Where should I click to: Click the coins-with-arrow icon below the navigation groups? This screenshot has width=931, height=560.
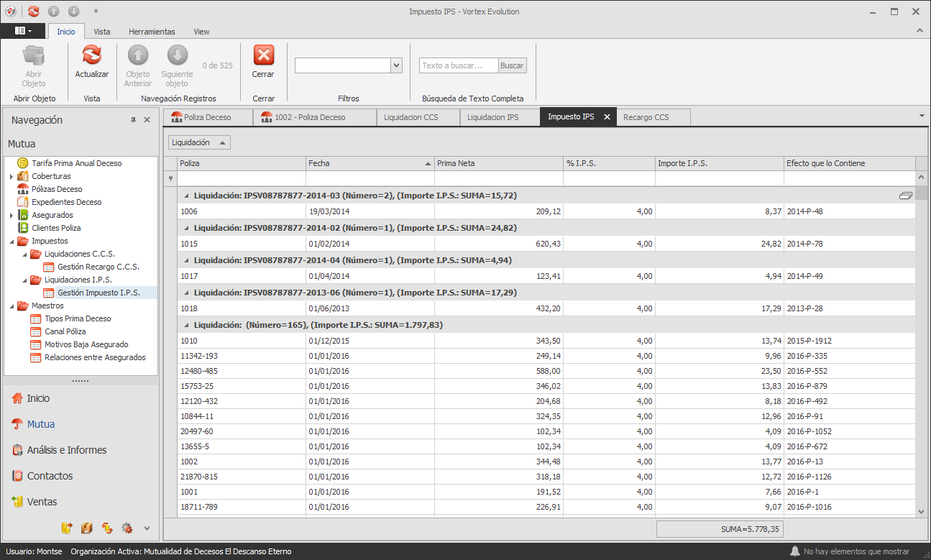tap(67, 528)
